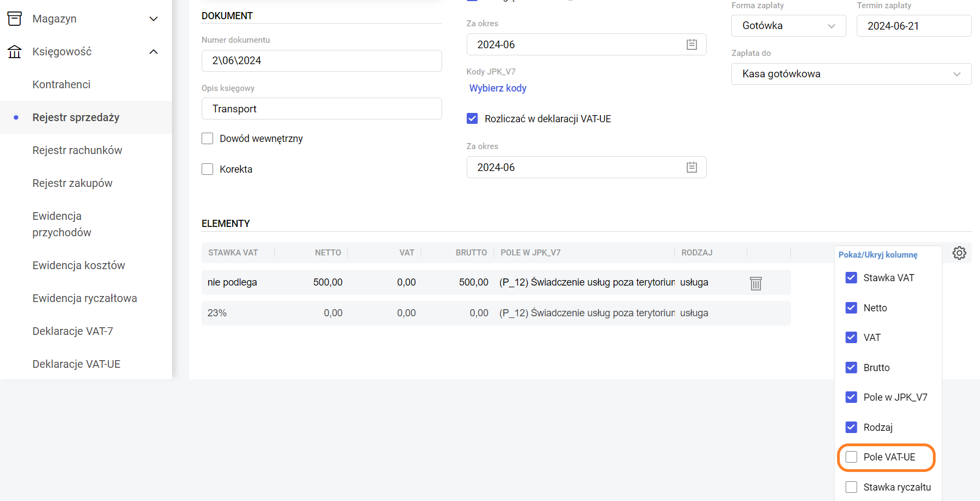Enable the Dowód wewnętrzny checkbox
The image size is (980, 501).
point(208,139)
